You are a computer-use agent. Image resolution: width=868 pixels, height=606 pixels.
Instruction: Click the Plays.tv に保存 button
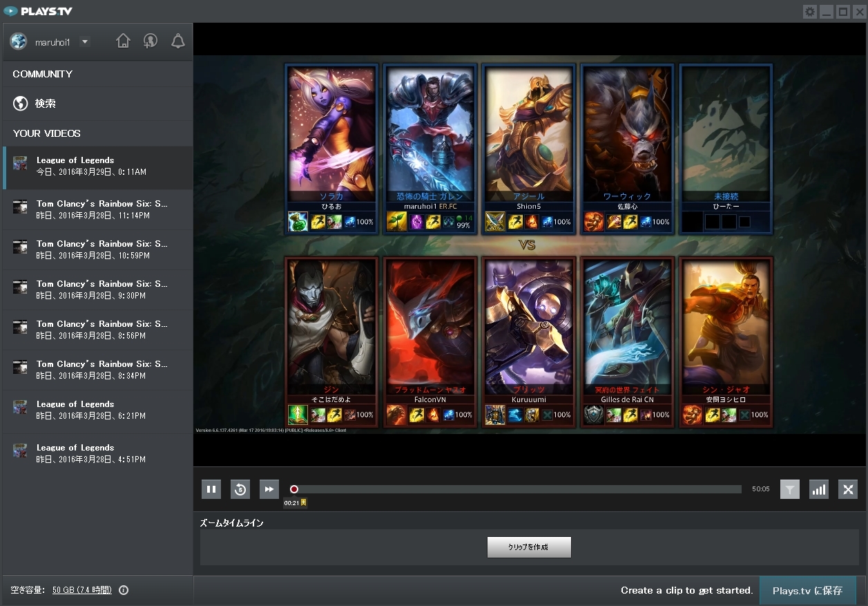point(807,591)
